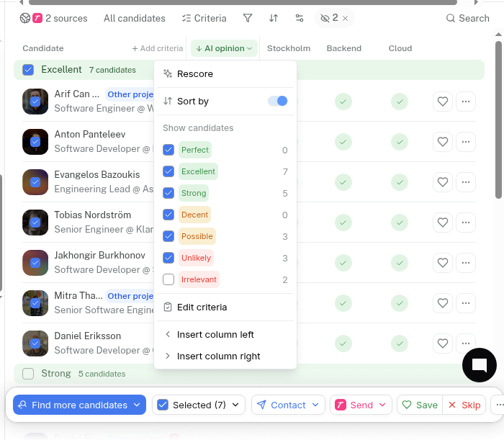Screen dimensions: 504x440
Task: Open the chat support bubble
Action: click(x=480, y=365)
